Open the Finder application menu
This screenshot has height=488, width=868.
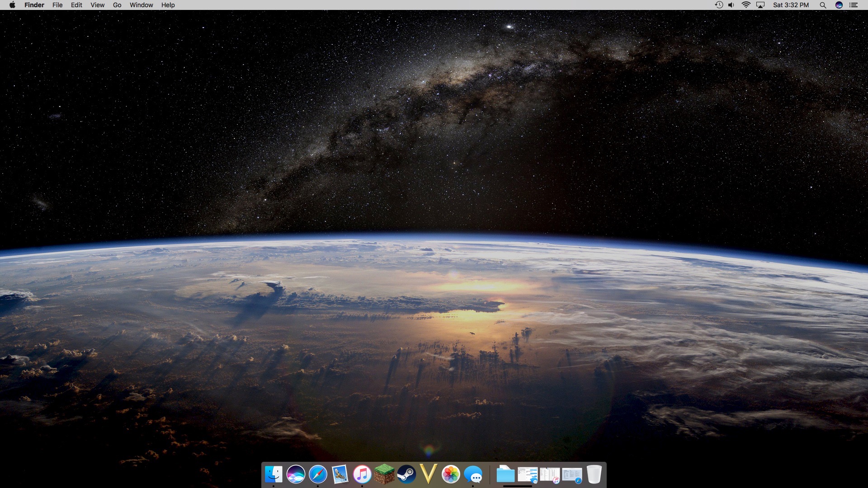pyautogui.click(x=34, y=5)
